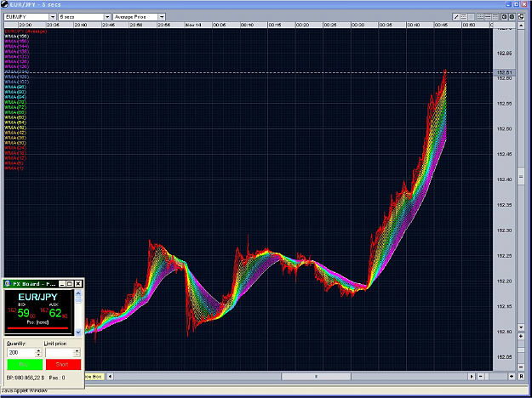Open the Average Price type dropdown
Image resolution: width=532 pixels, height=398 pixels.
coord(162,17)
